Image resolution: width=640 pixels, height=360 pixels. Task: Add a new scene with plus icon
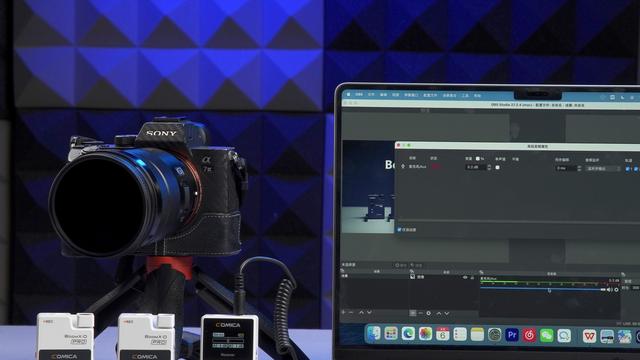coord(343,312)
